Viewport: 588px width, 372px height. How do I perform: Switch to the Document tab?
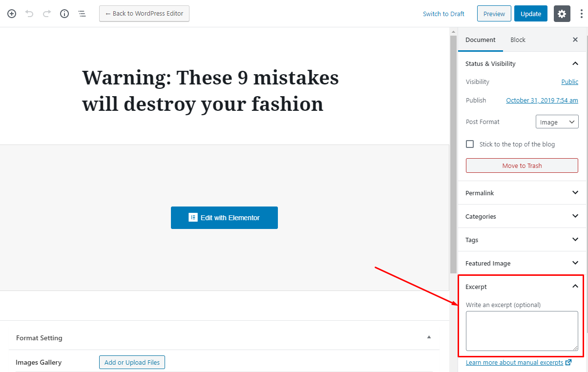(481, 40)
